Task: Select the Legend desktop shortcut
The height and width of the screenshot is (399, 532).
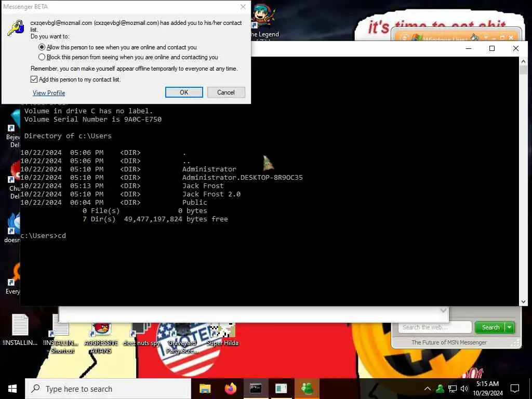Action: pos(264,21)
